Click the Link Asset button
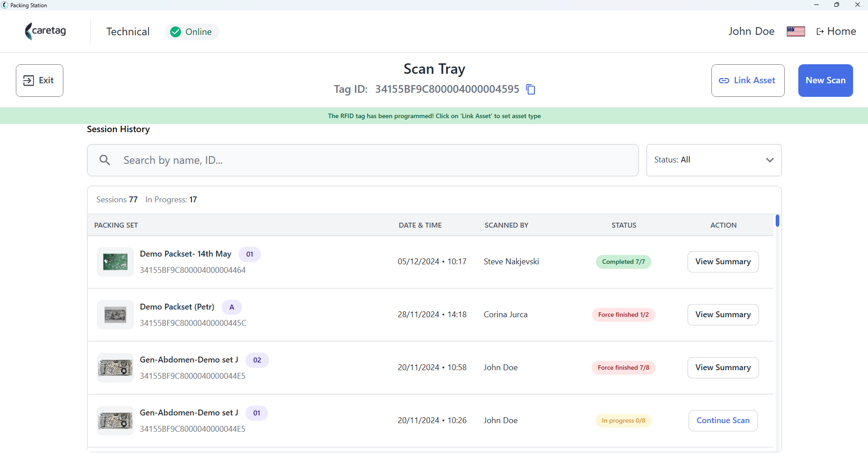 point(748,81)
